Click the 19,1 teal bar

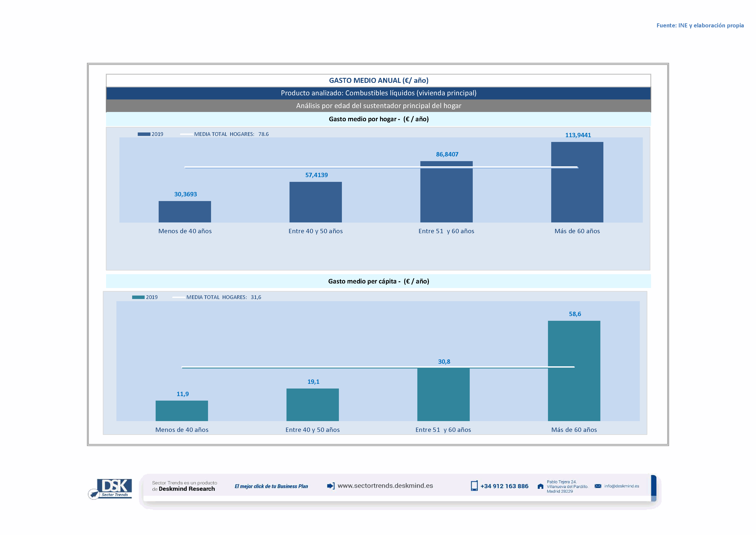tap(313, 404)
